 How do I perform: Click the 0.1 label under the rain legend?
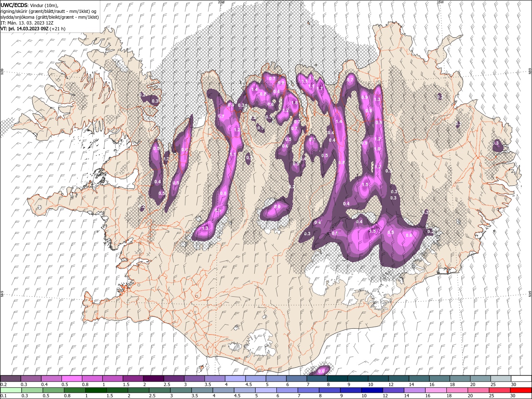pyautogui.click(x=3, y=396)
